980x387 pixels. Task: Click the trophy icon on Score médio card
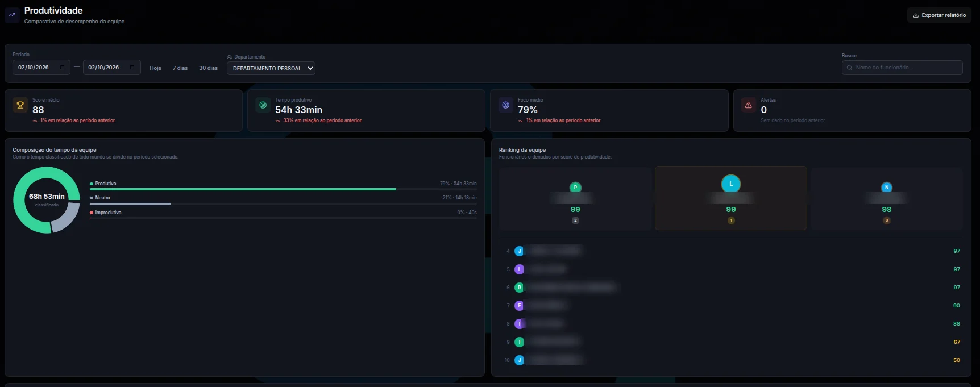[x=20, y=105]
